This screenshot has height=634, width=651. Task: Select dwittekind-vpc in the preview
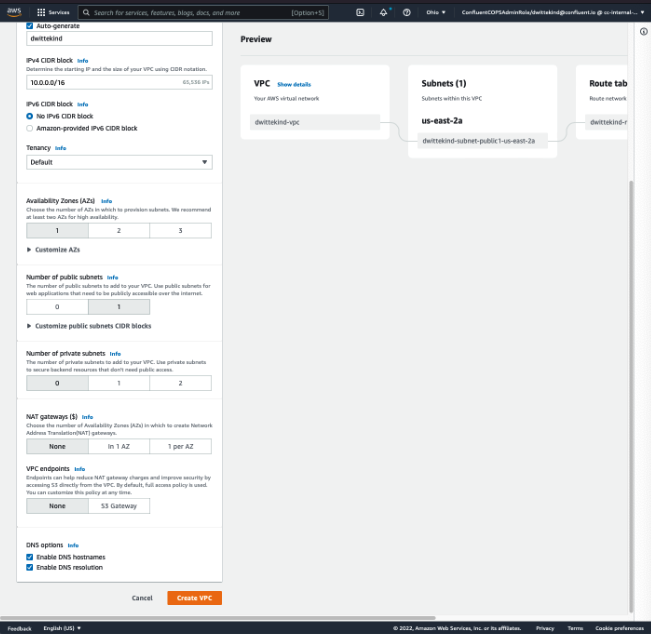pyautogui.click(x=315, y=122)
